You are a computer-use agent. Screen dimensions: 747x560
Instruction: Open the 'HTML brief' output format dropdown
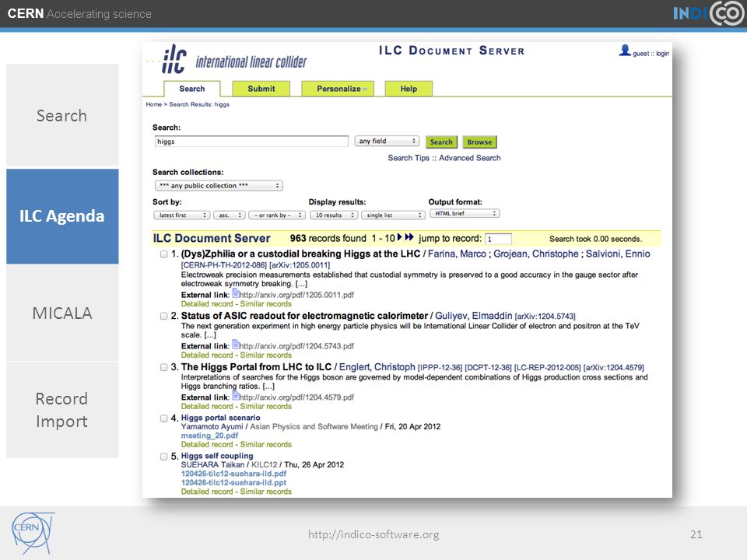465,213
